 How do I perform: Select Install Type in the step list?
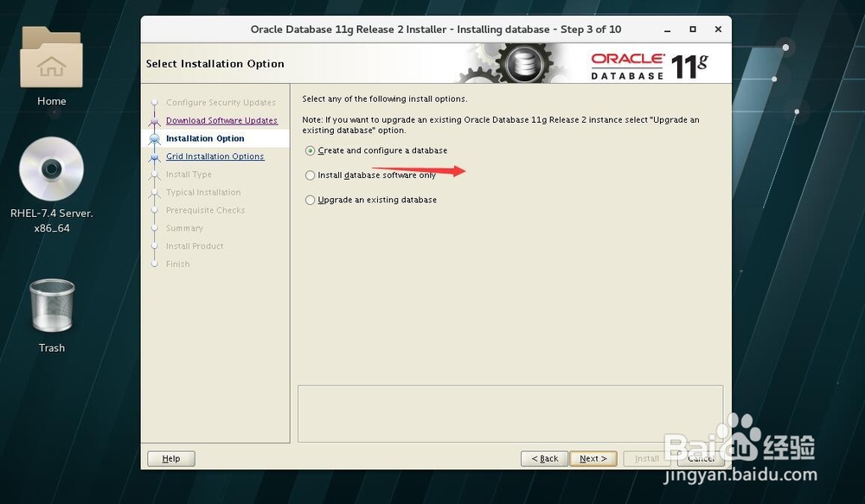point(189,174)
